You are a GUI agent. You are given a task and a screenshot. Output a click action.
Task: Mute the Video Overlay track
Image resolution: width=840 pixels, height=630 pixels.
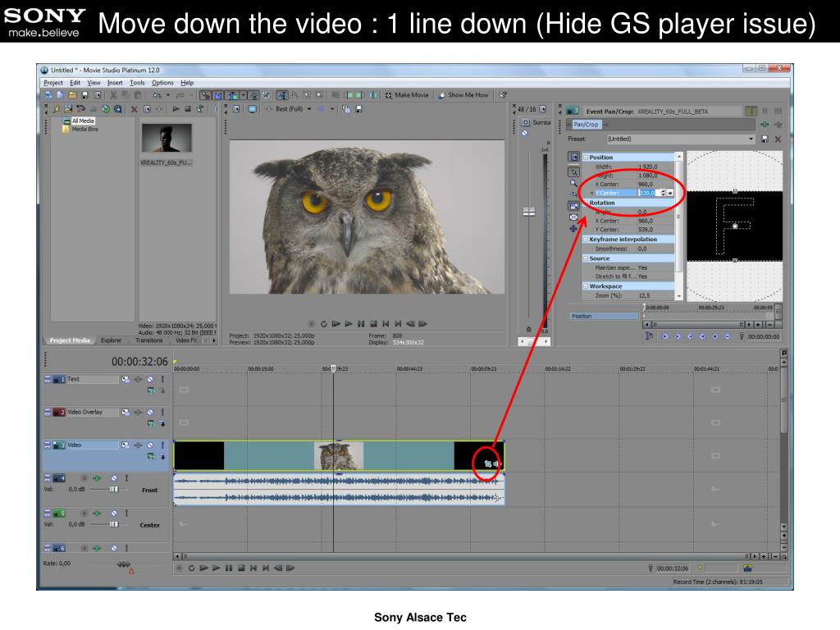(150, 412)
